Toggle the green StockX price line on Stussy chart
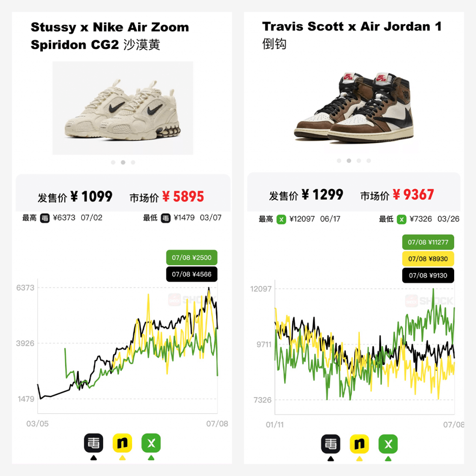The image size is (476, 476). coord(151,444)
